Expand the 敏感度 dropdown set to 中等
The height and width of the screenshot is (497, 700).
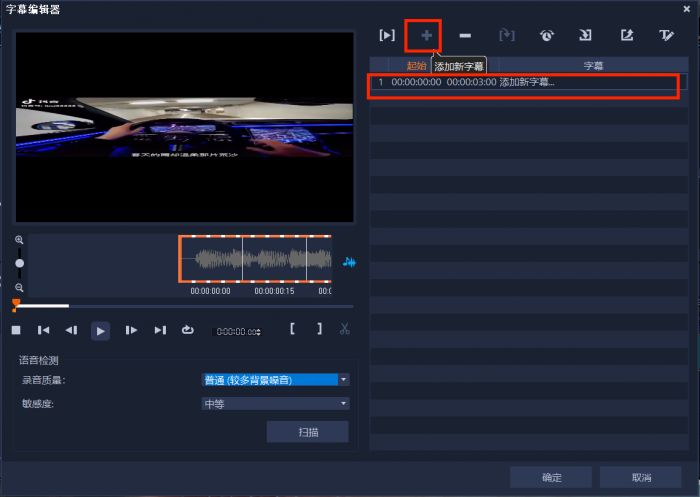coord(275,404)
